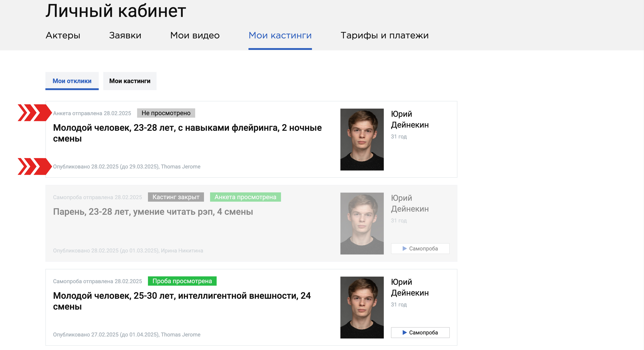Click the actor photo in the third response

coord(362,308)
